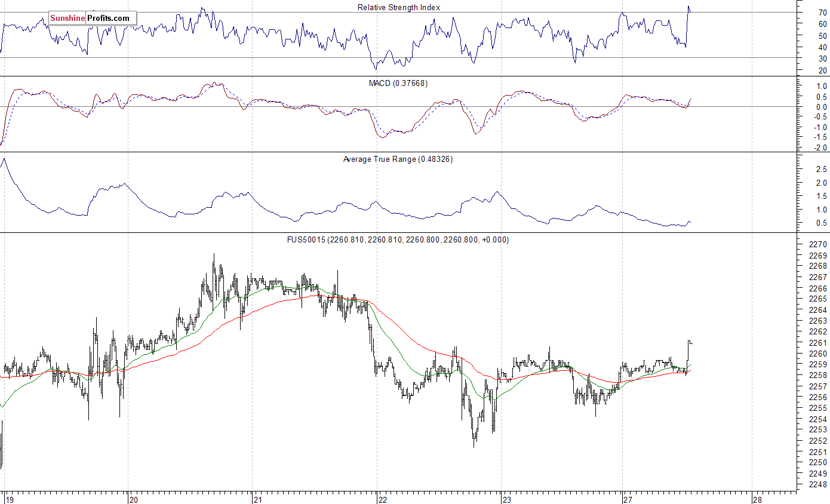The width and height of the screenshot is (830, 504).
Task: Click the 22 date label on the time axis
Action: click(x=382, y=499)
